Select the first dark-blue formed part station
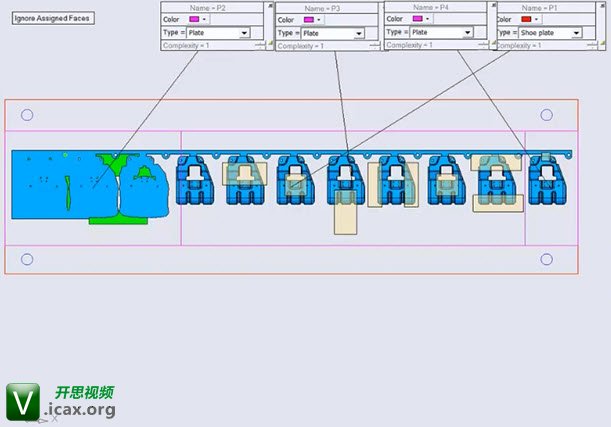The image size is (611, 427). tap(194, 180)
